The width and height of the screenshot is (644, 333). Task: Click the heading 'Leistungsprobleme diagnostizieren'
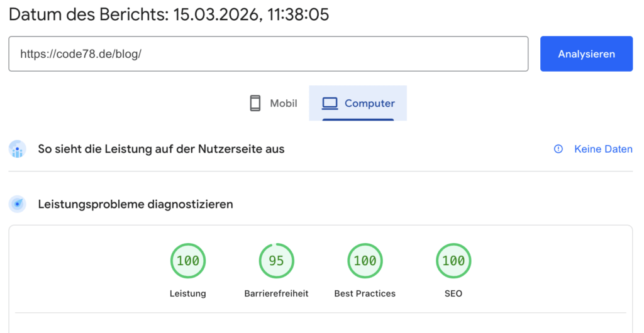coord(135,204)
